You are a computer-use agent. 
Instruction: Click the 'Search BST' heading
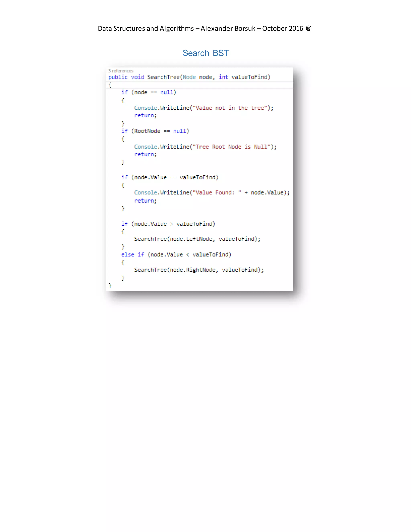pos(206,53)
